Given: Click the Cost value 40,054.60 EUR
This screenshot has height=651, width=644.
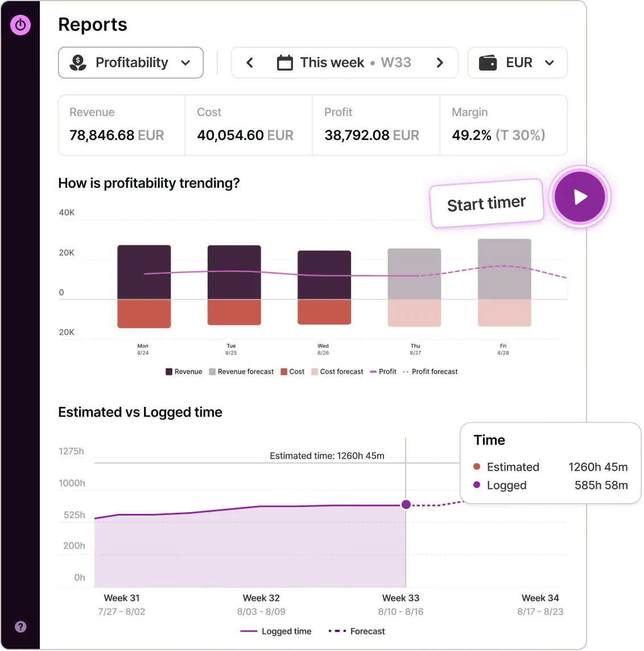Looking at the screenshot, I should coord(245,135).
